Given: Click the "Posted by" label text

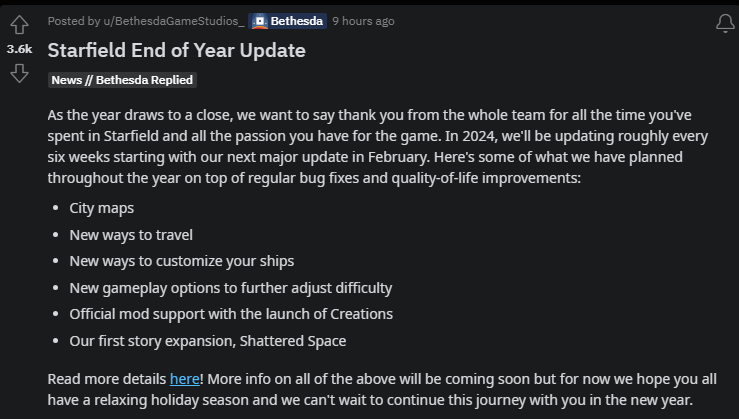Looking at the screenshot, I should pyautogui.click(x=72, y=21).
